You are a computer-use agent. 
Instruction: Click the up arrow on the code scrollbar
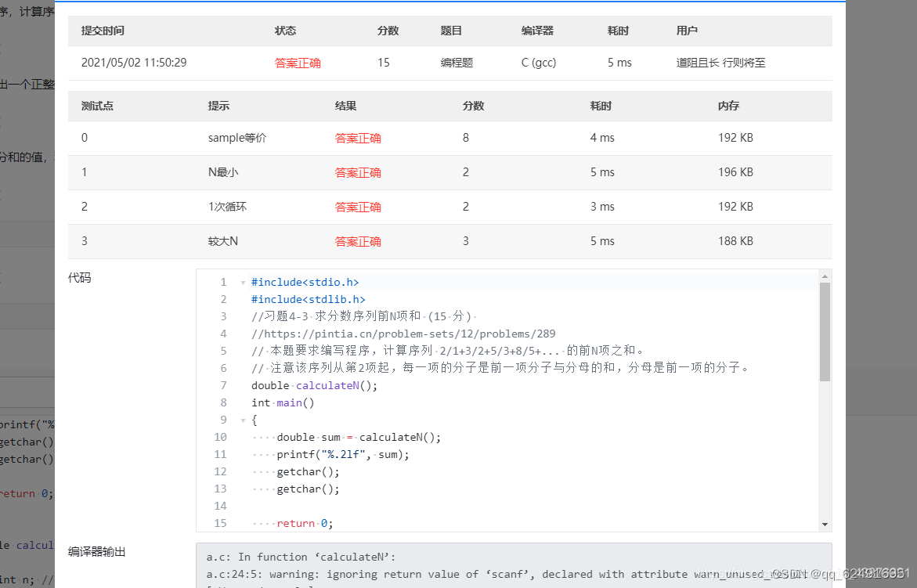coord(825,275)
